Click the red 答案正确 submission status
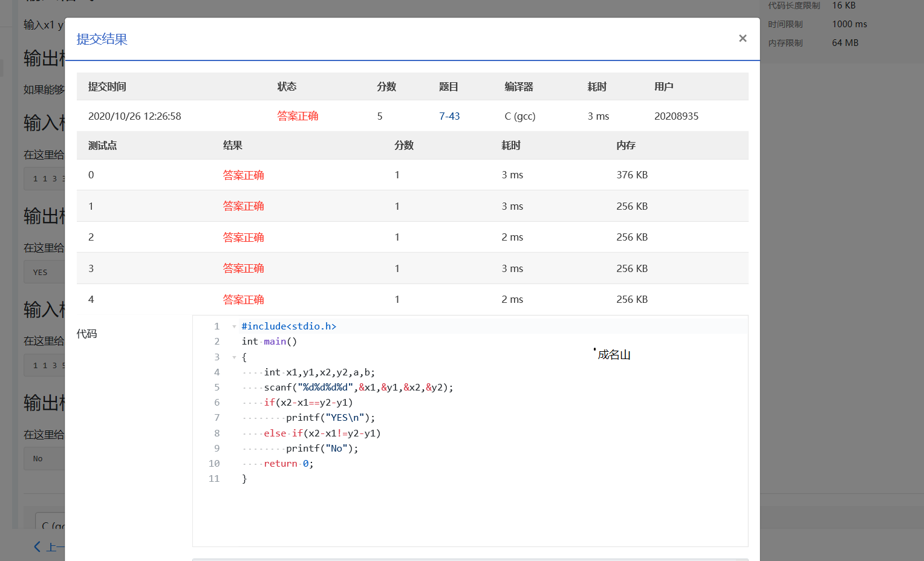The image size is (924, 561). tap(298, 116)
